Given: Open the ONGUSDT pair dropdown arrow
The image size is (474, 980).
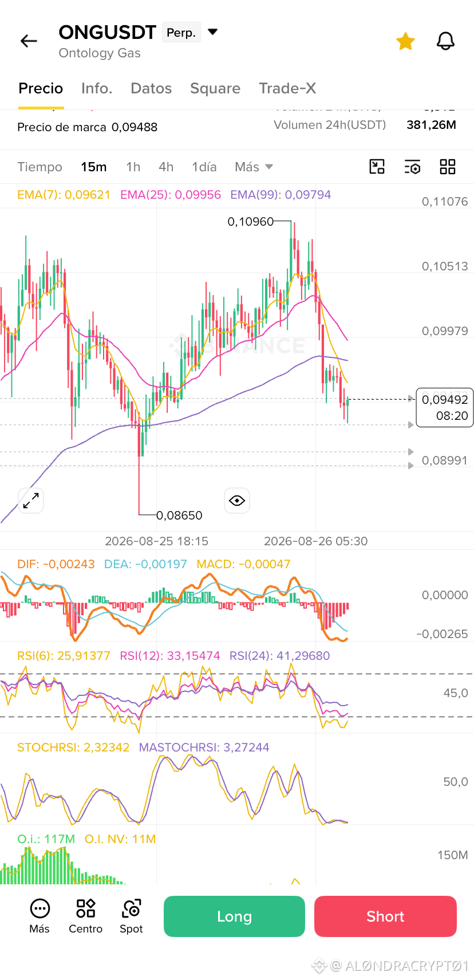Looking at the screenshot, I should click(x=213, y=32).
